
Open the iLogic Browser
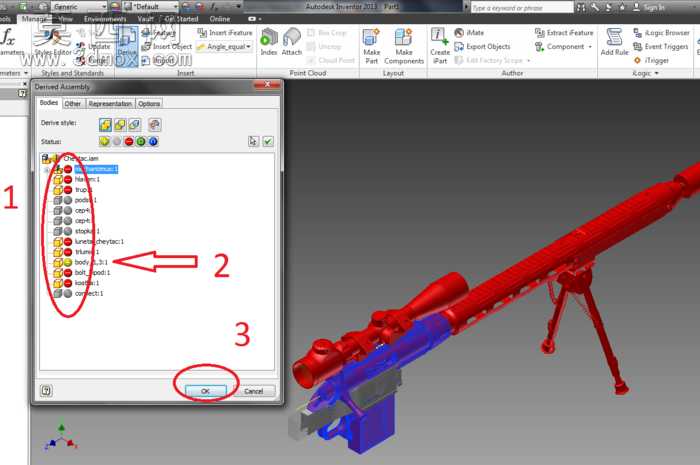pyautogui.click(x=662, y=33)
